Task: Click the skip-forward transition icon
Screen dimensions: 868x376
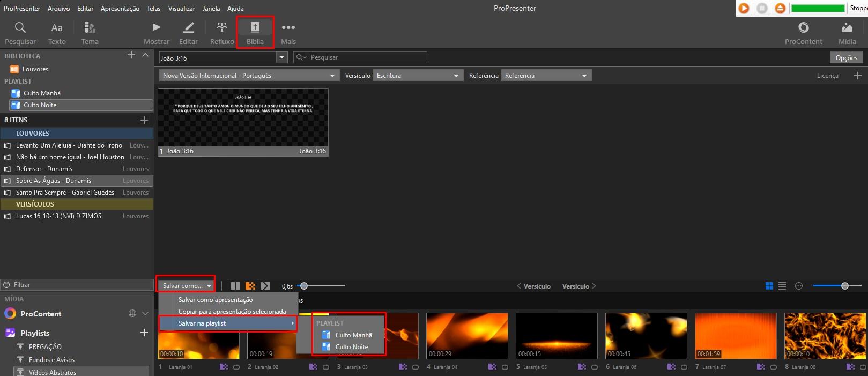Action: point(265,286)
